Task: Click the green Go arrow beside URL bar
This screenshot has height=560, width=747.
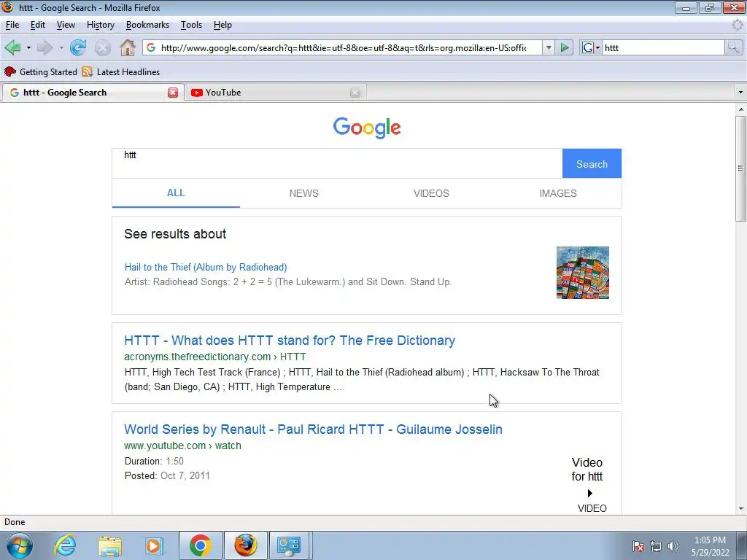Action: click(565, 47)
